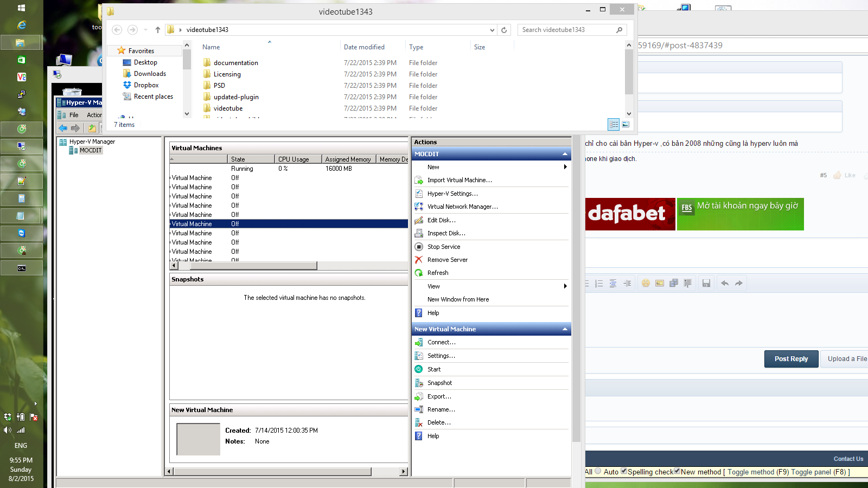Click the Edit Disk pencil icon
The image size is (868, 488).
point(419,220)
